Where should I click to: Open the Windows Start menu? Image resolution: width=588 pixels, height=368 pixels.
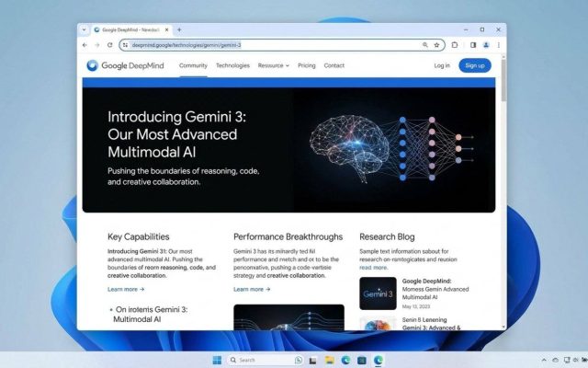(x=218, y=360)
